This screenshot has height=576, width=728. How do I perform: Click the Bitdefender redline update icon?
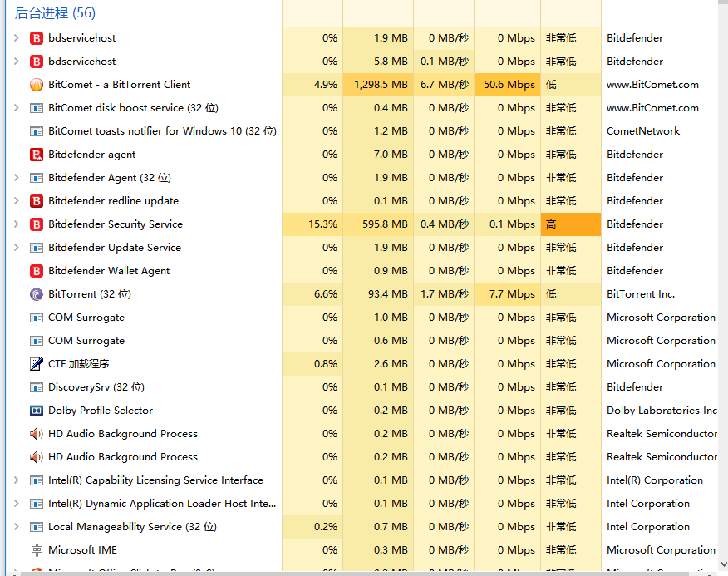pos(37,200)
